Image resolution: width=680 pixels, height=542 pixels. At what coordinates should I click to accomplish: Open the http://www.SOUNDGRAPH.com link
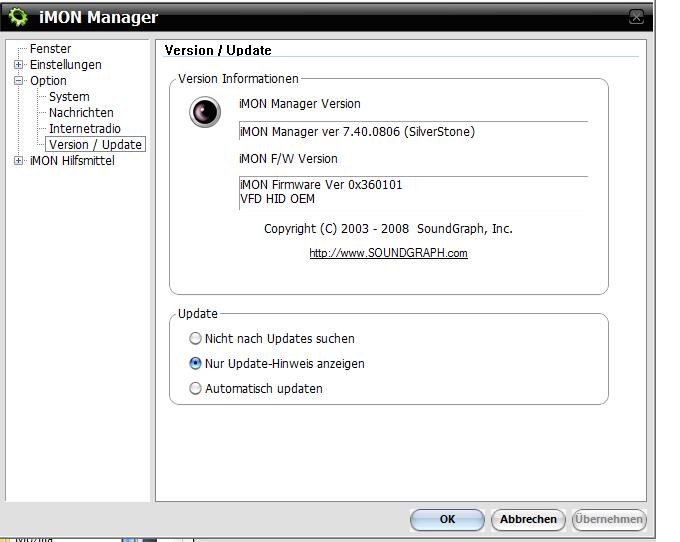pos(388,253)
